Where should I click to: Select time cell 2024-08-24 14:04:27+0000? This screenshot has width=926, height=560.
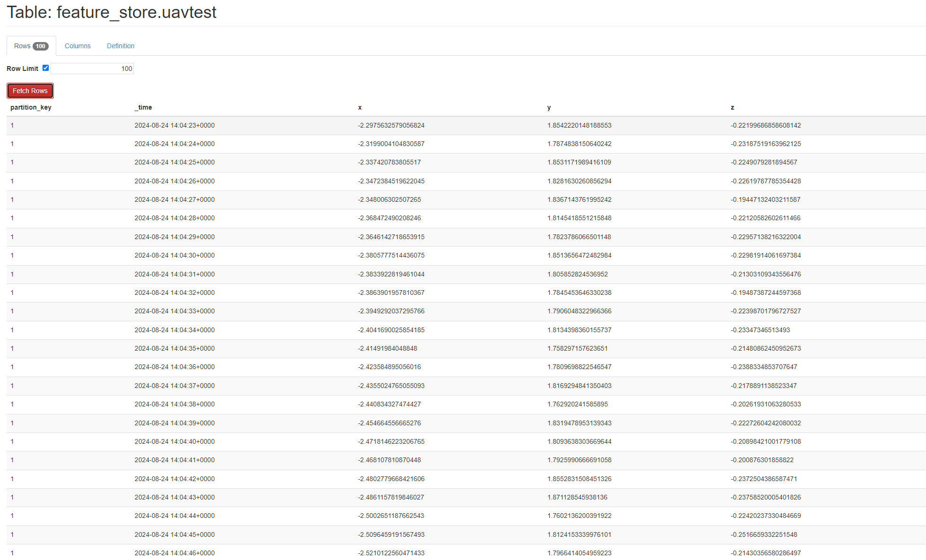[174, 199]
